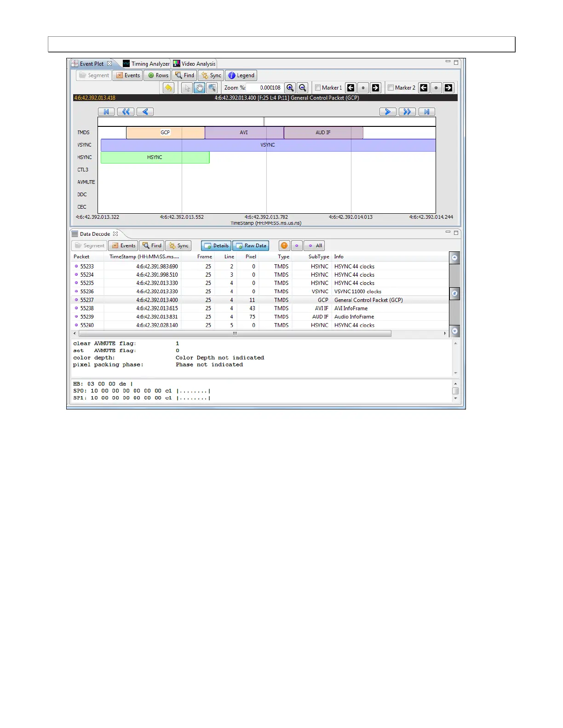Select packet 55236 VSYNC row

(260, 291)
